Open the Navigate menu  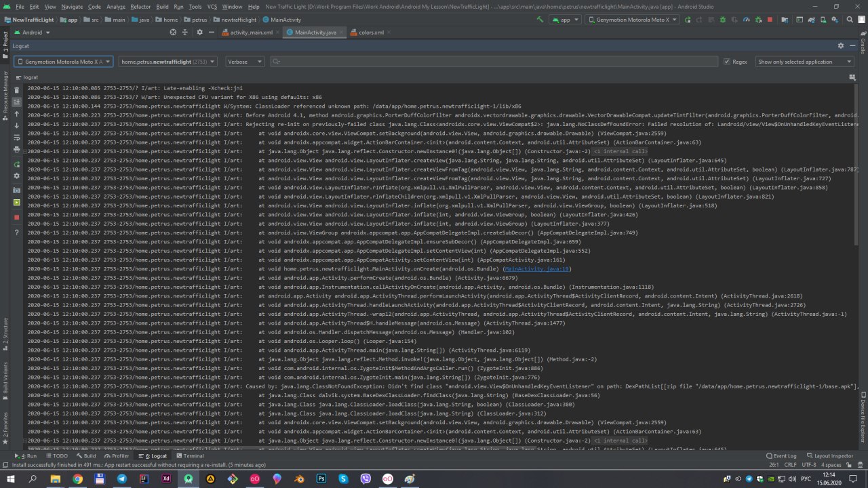(x=72, y=6)
